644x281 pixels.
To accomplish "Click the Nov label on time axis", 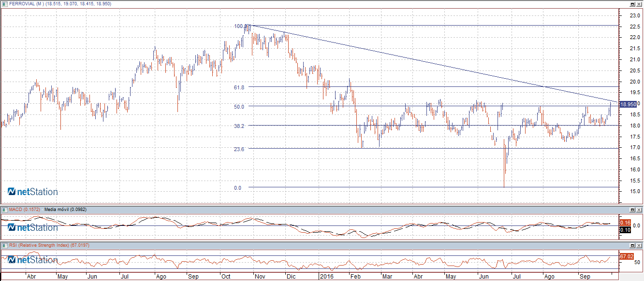I will click(261, 277).
